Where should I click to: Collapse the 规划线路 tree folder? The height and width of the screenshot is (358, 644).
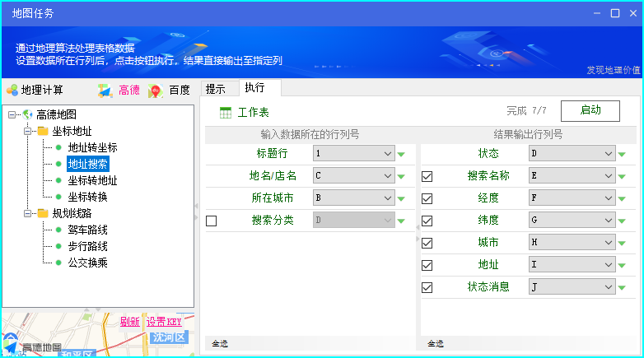point(27,213)
